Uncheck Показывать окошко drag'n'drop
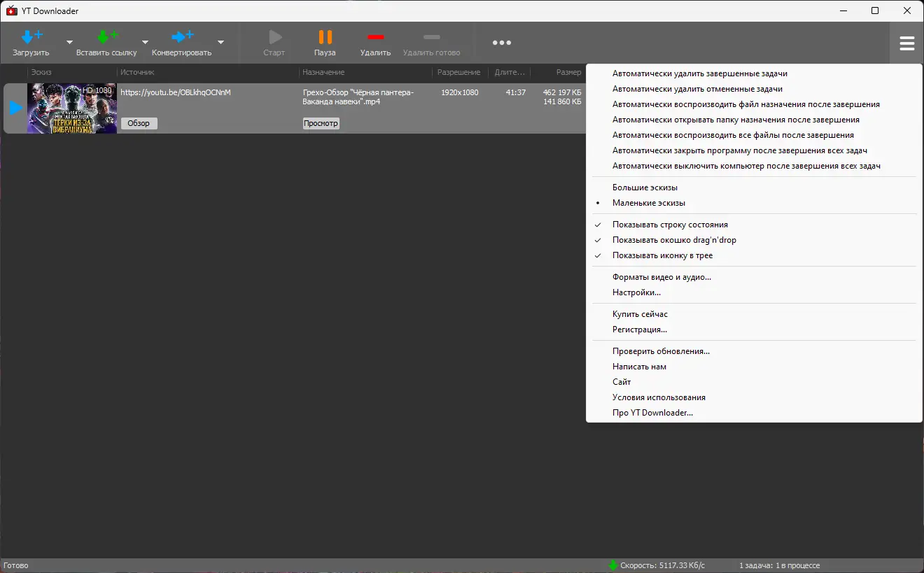 754,240
